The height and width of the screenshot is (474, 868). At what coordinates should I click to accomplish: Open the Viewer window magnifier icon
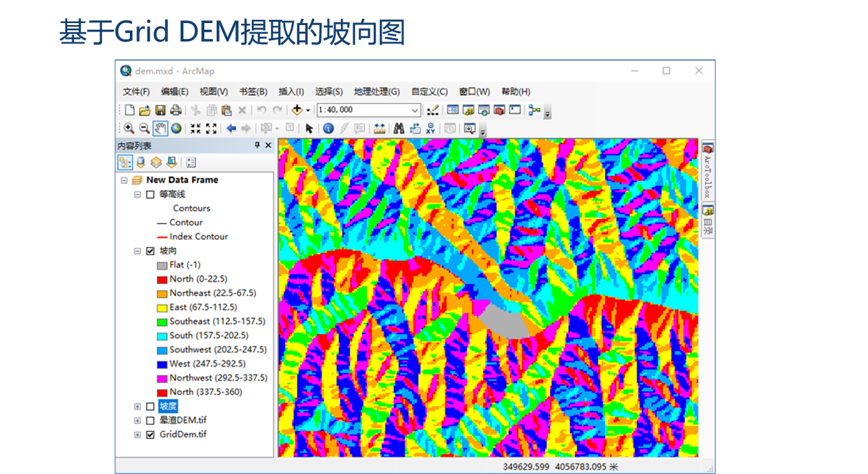coord(469,129)
